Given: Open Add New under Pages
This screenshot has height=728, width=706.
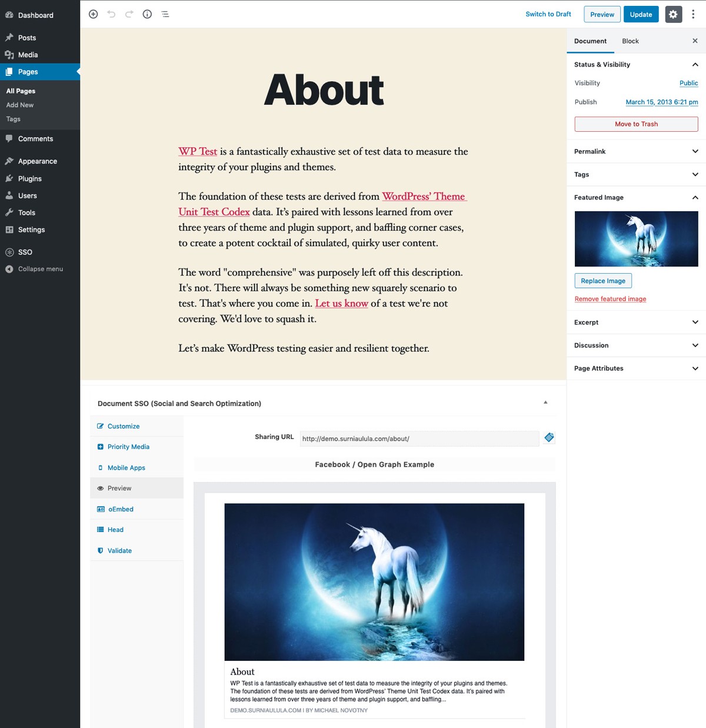Looking at the screenshot, I should (20, 105).
